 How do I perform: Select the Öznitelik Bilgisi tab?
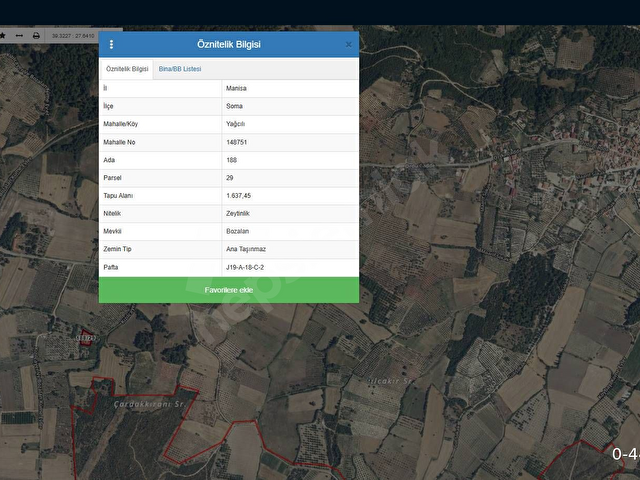point(127,69)
